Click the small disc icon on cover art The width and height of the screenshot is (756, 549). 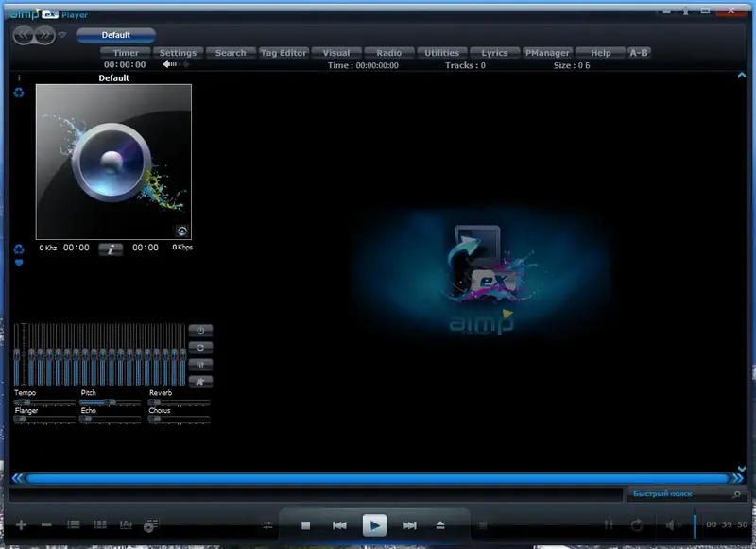tap(181, 231)
